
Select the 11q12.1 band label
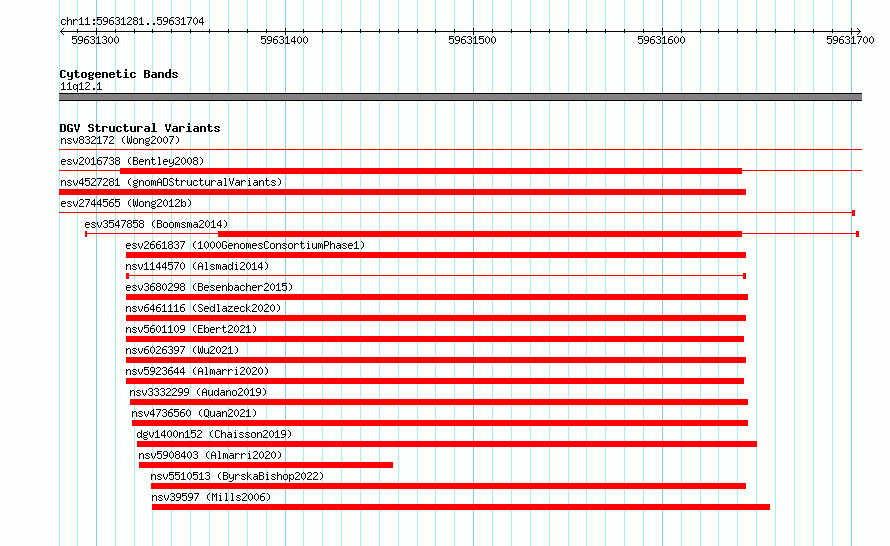tap(81, 86)
